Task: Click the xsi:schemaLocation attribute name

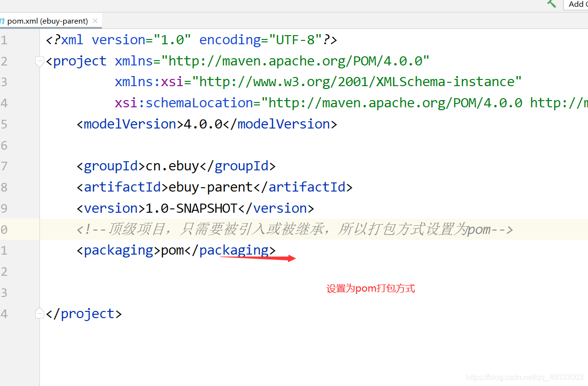Action: (184, 103)
